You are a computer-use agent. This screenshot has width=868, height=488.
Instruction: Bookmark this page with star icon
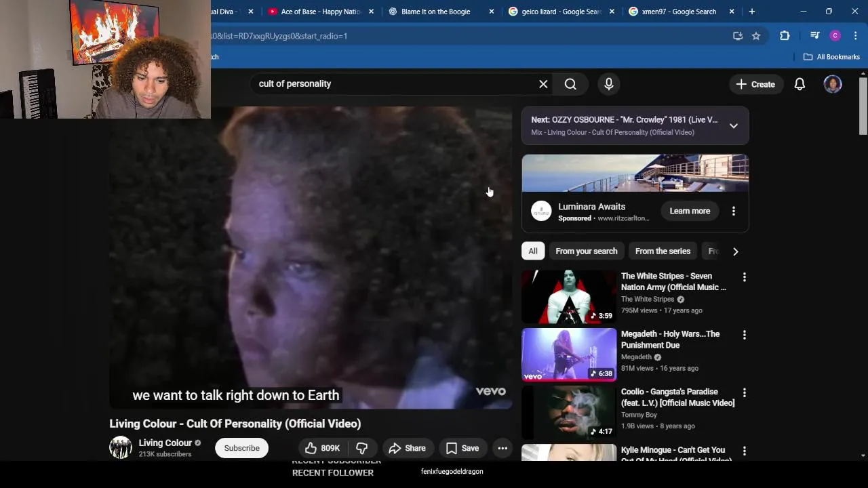[756, 36]
